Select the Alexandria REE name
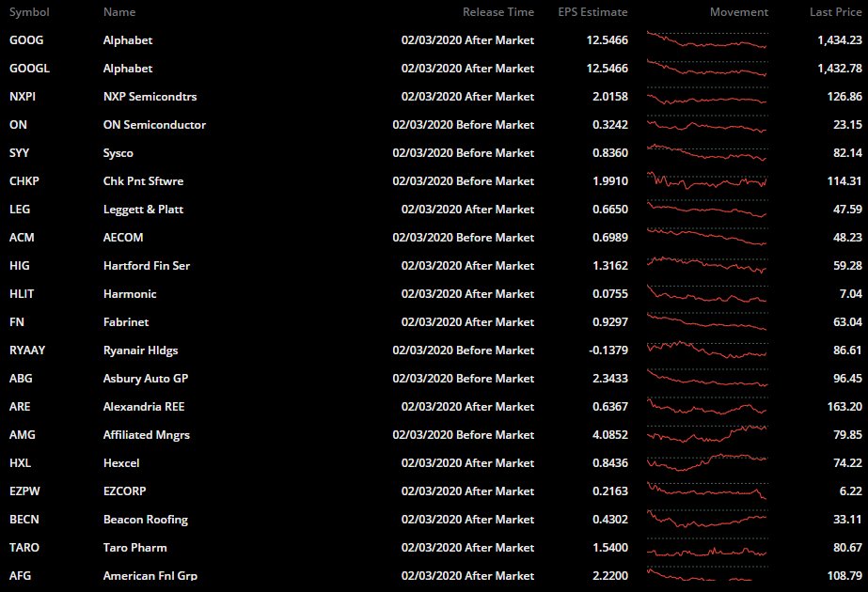 (x=144, y=407)
